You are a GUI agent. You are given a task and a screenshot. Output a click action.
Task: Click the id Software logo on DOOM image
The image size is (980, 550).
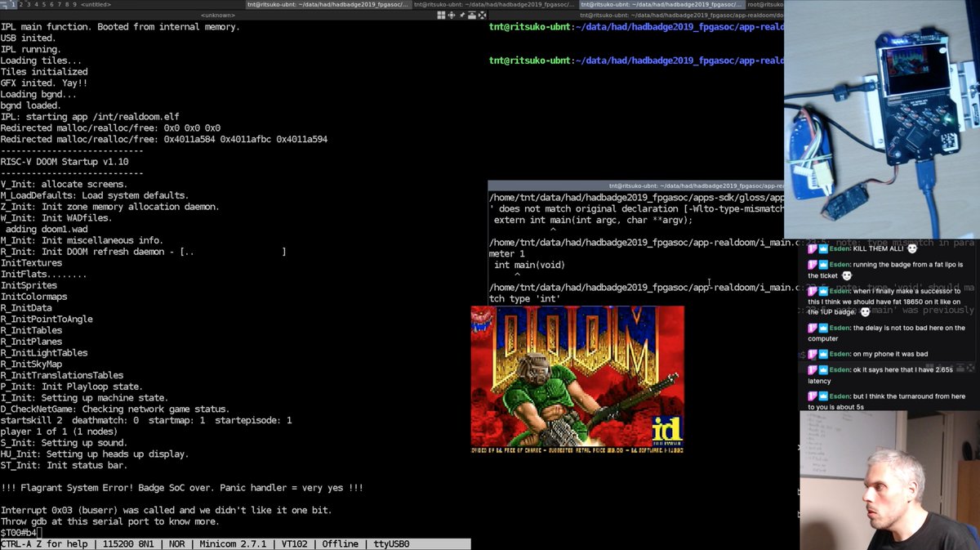coord(666,428)
